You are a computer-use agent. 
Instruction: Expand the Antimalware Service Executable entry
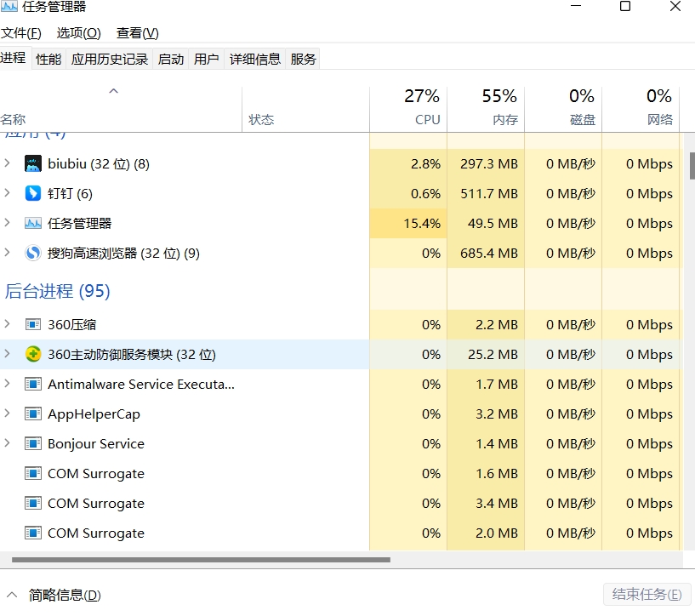(x=8, y=384)
